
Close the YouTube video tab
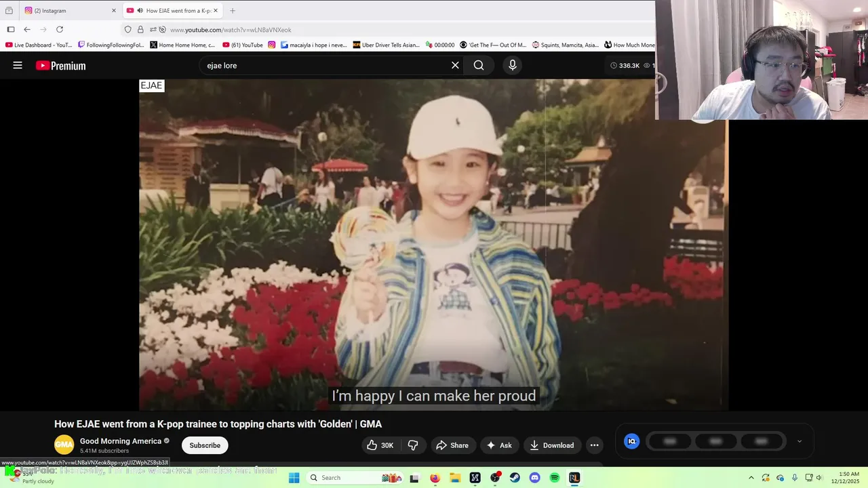pyautogui.click(x=216, y=10)
